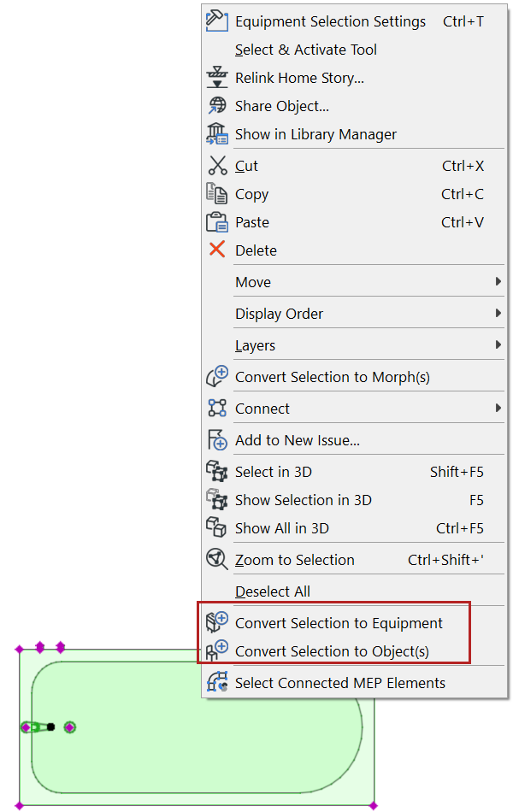513x812 pixels.
Task: Click the Equipment Selection Settings icon
Action: 217,21
